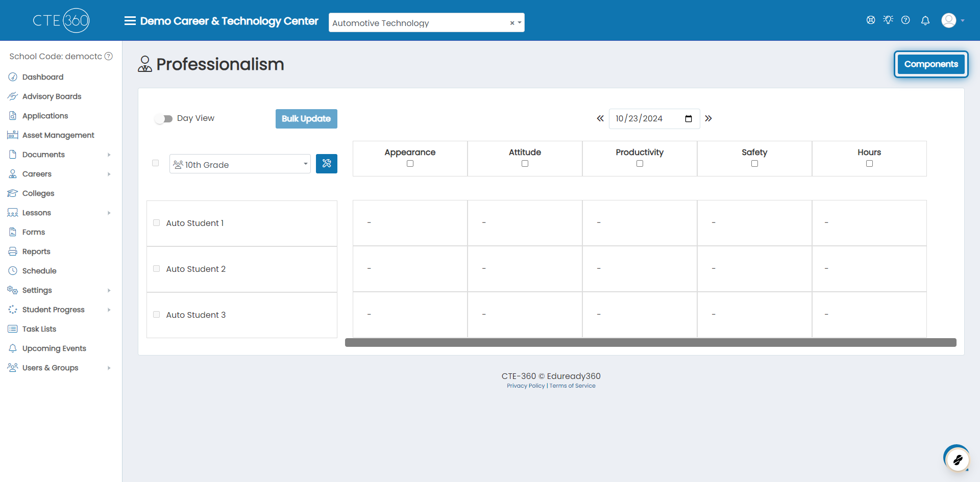The width and height of the screenshot is (980, 482).
Task: Open the profile dropdown caret
Action: [963, 21]
